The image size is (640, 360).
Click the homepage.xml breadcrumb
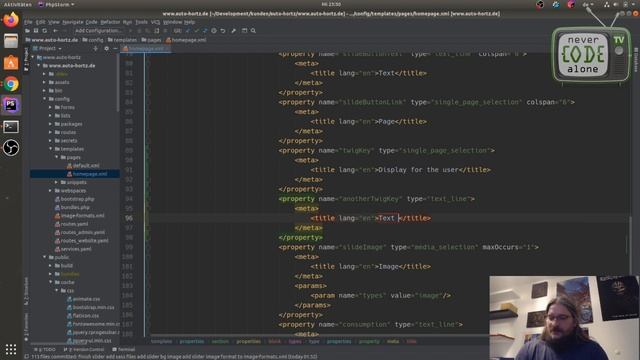pyautogui.click(x=186, y=40)
